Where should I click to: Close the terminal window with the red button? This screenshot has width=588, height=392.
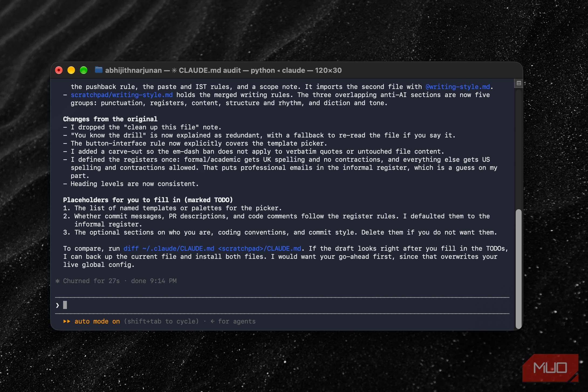coord(59,70)
